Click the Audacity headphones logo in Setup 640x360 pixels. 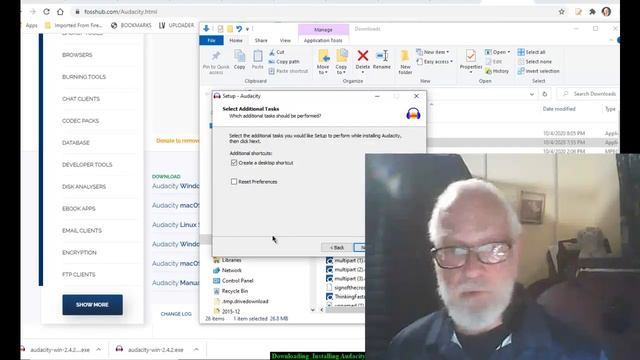413,113
